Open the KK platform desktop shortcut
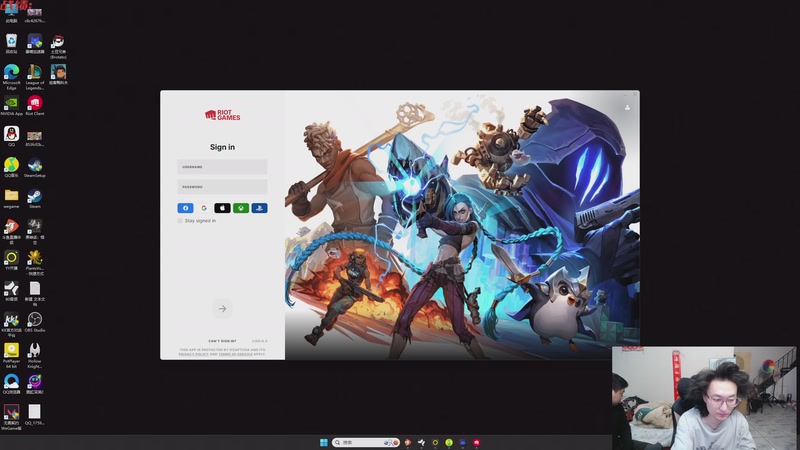Viewport: 800px width, 450px height. (x=11, y=324)
